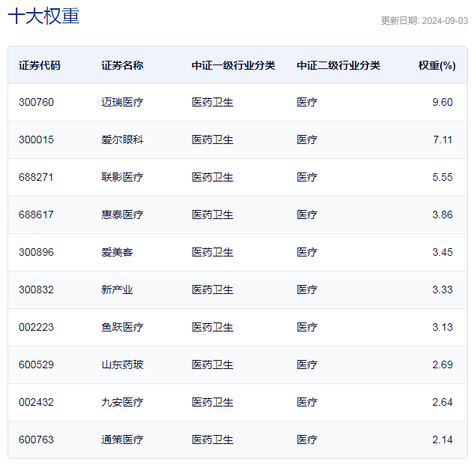476x468 pixels.
Task: Select the 迈瑞医疗 stock name
Action: (x=122, y=102)
